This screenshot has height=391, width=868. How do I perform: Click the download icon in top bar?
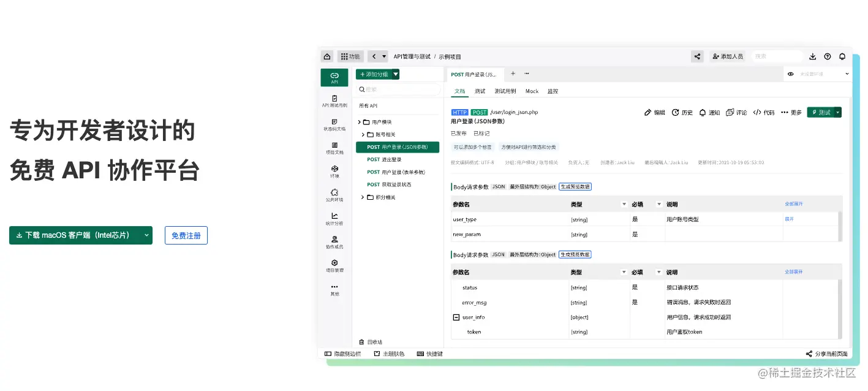812,56
